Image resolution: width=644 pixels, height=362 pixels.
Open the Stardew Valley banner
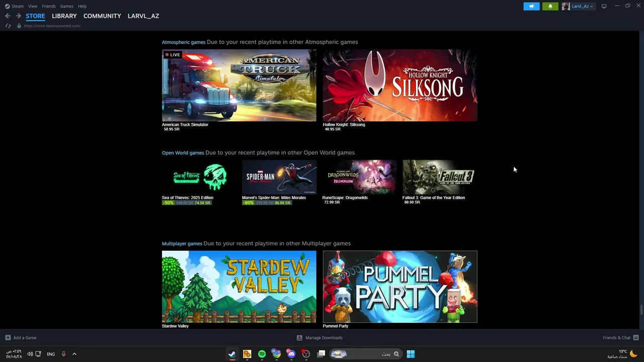(239, 287)
